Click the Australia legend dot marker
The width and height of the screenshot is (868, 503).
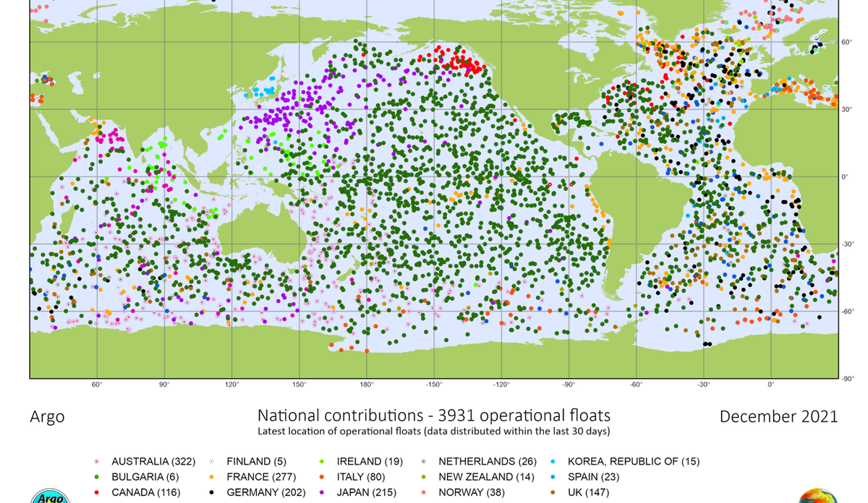pyautogui.click(x=95, y=461)
